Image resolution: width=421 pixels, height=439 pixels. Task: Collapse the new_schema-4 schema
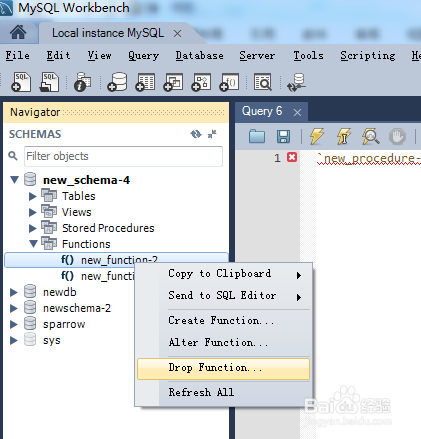(x=14, y=180)
